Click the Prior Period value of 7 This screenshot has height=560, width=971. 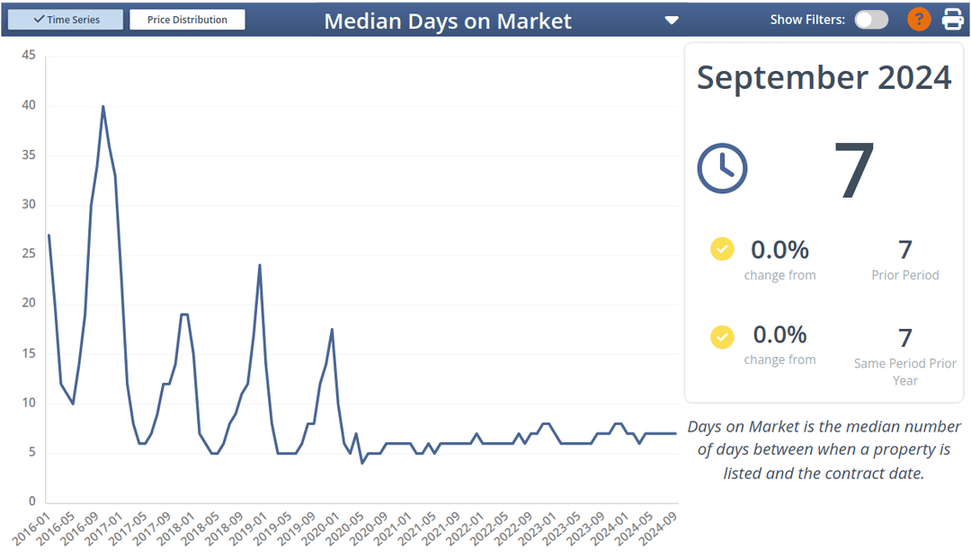(904, 249)
